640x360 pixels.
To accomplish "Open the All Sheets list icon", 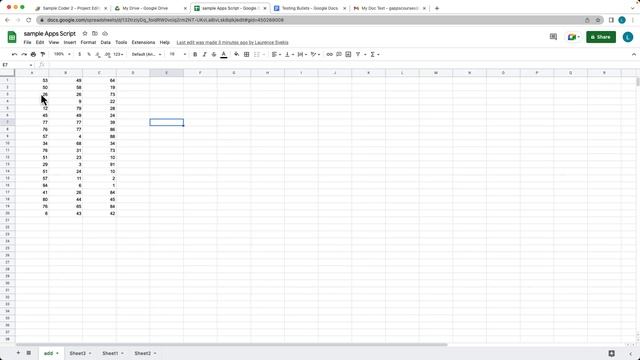I will click(x=29, y=353).
